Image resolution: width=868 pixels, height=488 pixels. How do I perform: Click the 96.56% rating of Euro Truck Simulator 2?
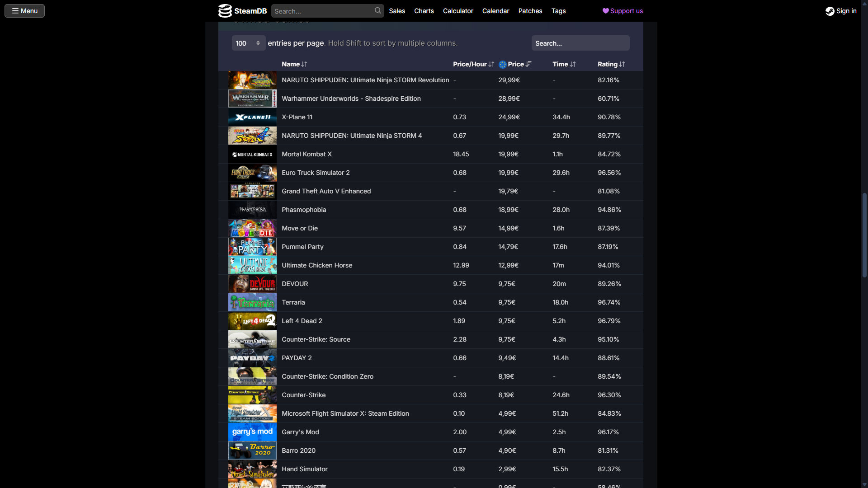609,173
